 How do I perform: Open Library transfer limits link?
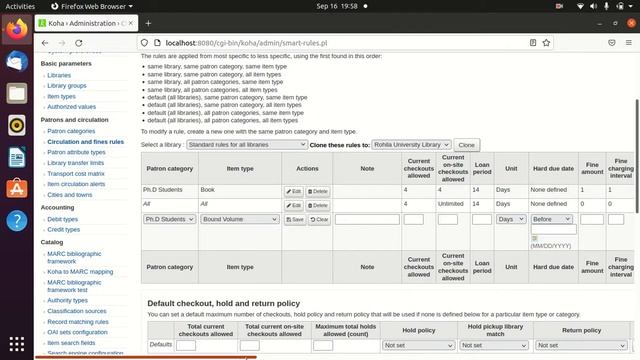[x=76, y=163]
